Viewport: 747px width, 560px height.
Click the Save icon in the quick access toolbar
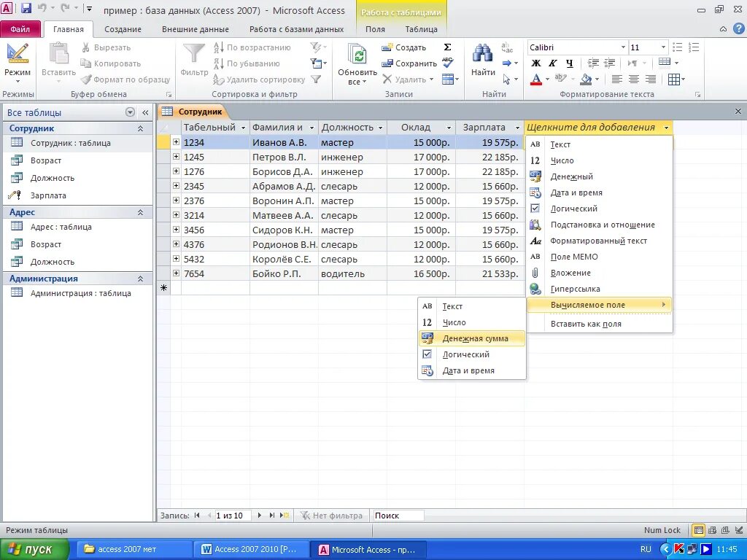tap(26, 8)
